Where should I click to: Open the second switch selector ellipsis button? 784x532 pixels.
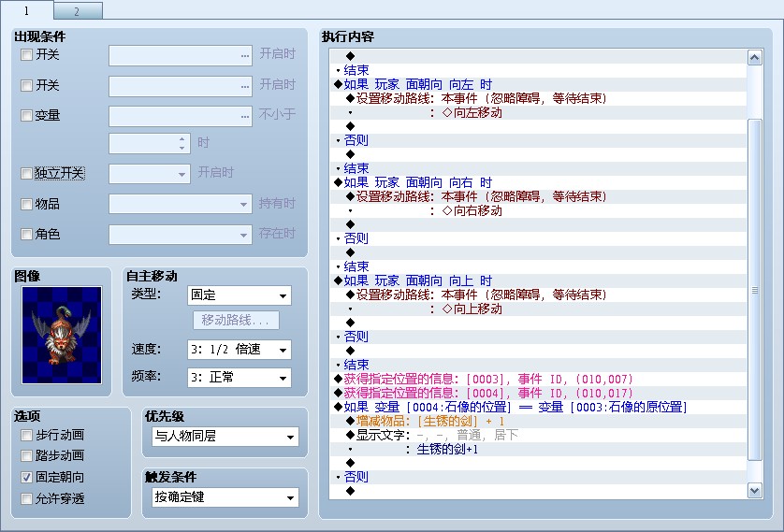pos(244,86)
